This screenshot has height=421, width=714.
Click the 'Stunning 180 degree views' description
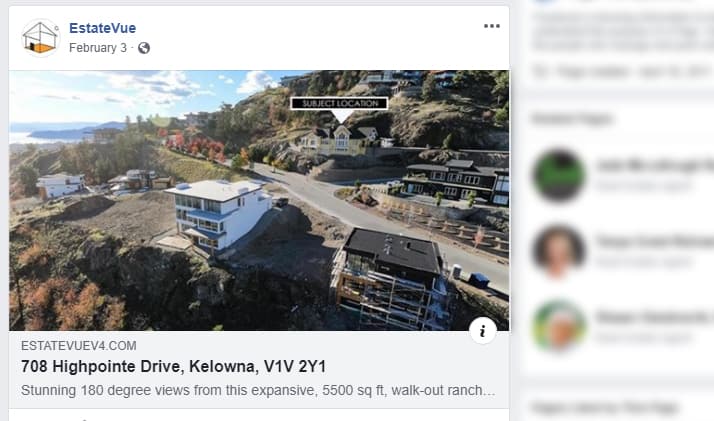click(x=258, y=391)
